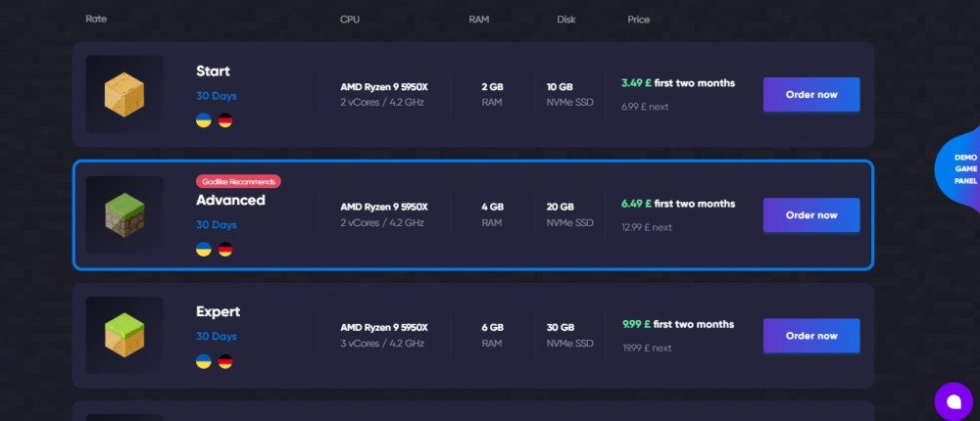Click the 12.99 £ next price

click(x=647, y=227)
